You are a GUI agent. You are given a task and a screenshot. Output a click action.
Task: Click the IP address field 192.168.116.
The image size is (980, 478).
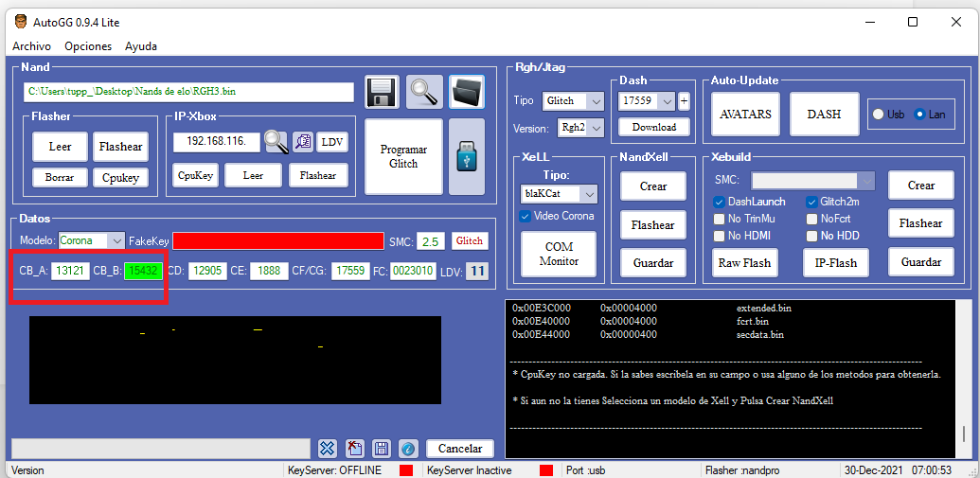coord(217,142)
